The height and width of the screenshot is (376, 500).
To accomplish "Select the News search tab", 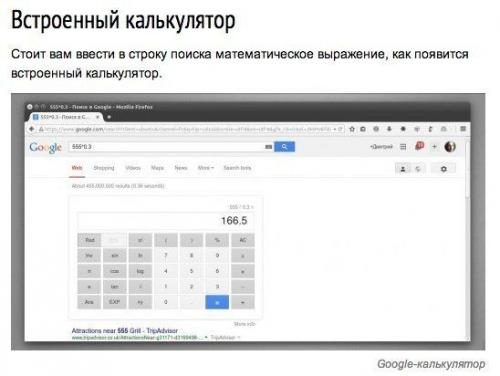I will [181, 168].
